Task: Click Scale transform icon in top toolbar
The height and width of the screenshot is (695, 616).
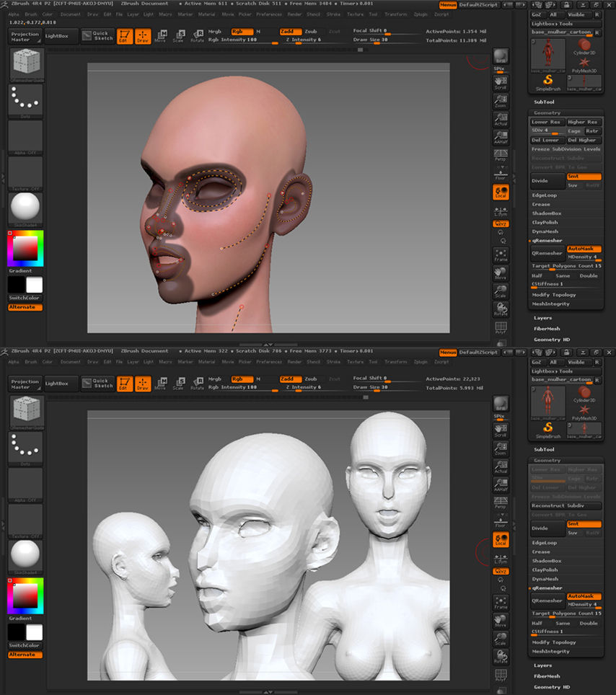Action: (x=179, y=36)
